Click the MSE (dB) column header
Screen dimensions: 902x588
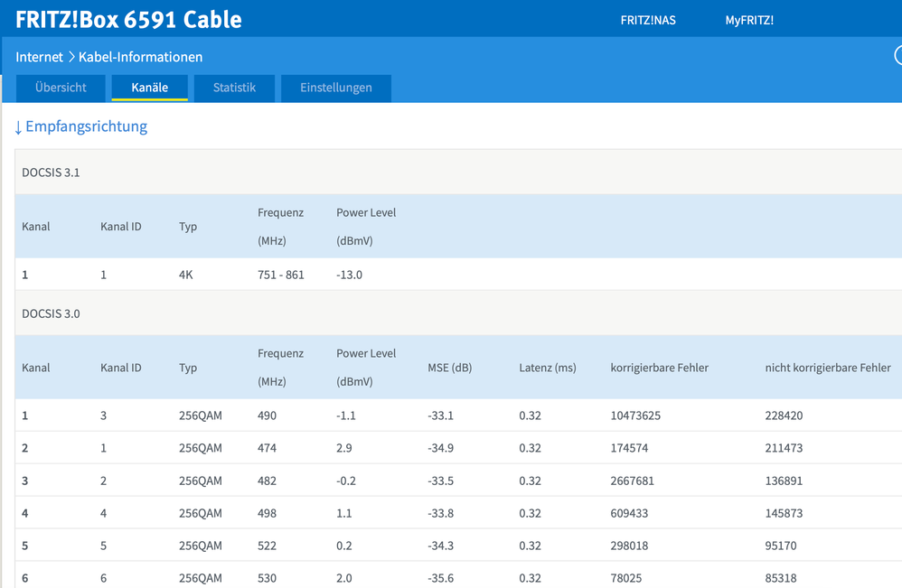tap(449, 368)
